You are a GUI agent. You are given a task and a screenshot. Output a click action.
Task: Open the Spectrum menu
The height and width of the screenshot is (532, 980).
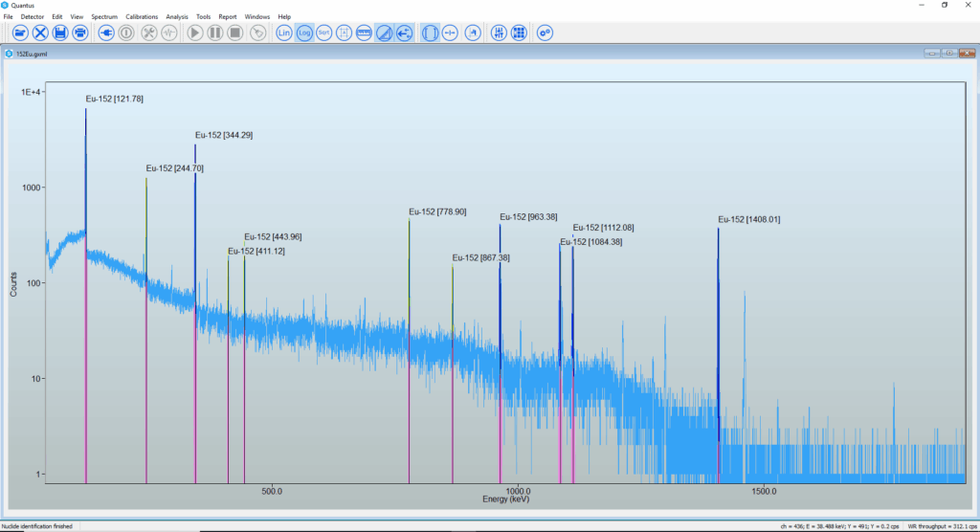(103, 17)
